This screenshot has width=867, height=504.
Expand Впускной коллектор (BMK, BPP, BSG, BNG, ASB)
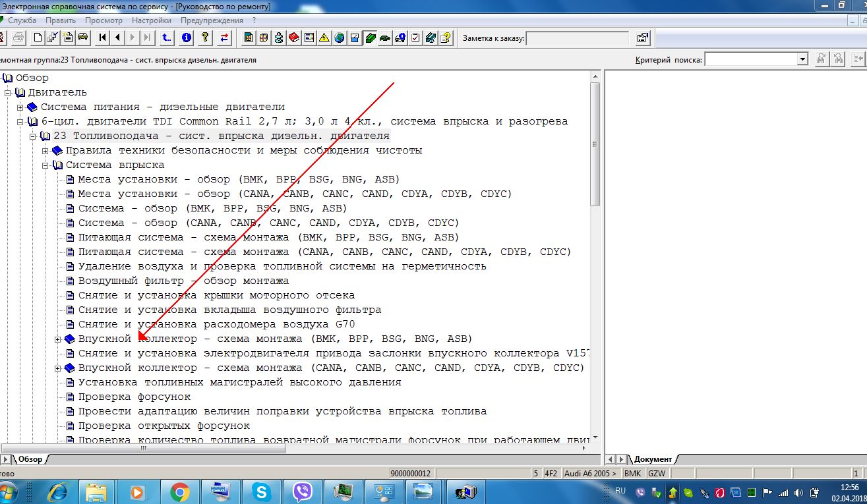coord(58,339)
